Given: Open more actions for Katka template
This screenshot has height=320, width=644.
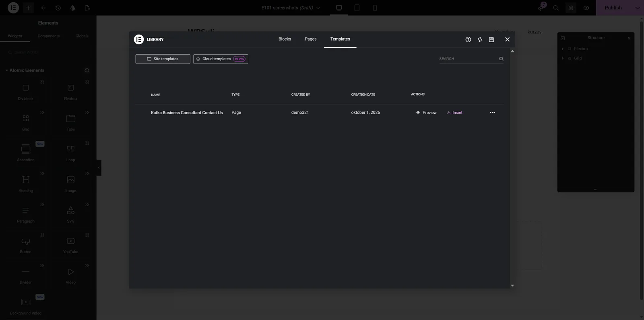Looking at the screenshot, I should pos(492,113).
